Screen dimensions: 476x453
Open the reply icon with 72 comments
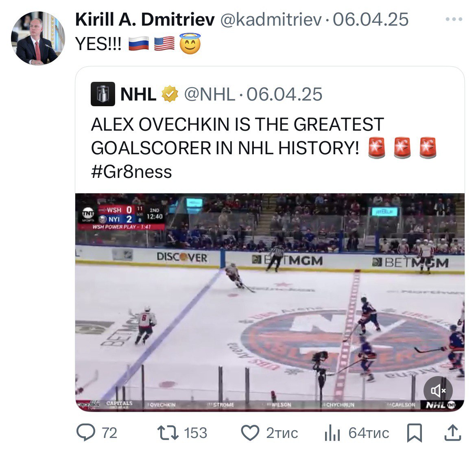tap(86, 433)
